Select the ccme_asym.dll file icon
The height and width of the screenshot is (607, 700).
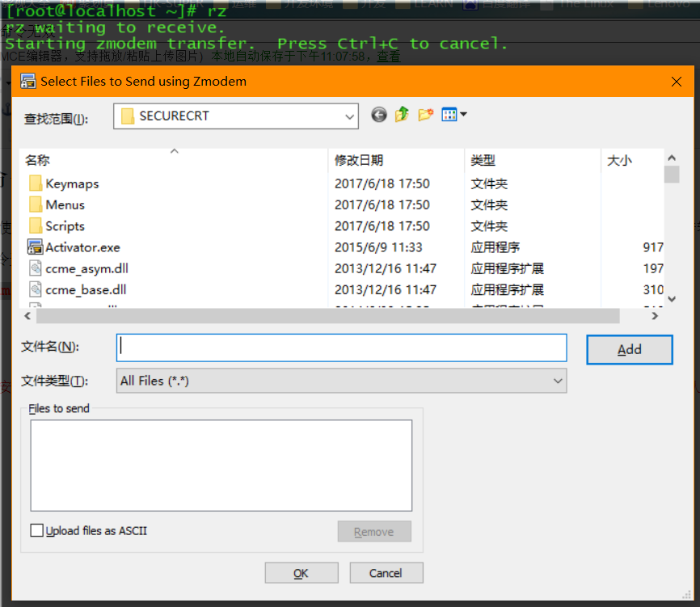[36, 268]
